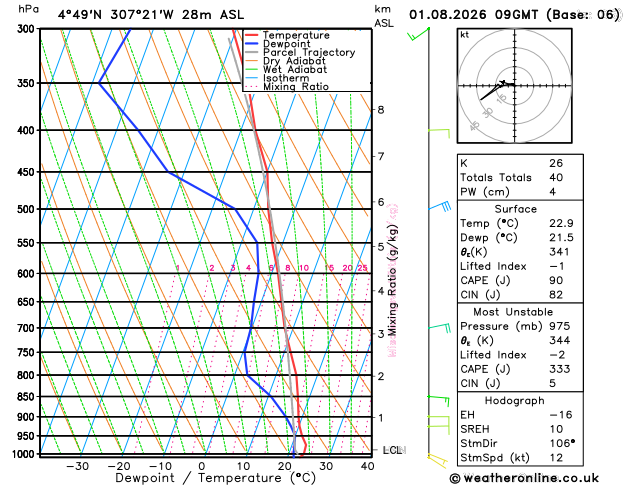Click the date '01.08.2026 09GMT (Base: 06)'
This screenshot has width=629, height=486.
(x=514, y=15)
